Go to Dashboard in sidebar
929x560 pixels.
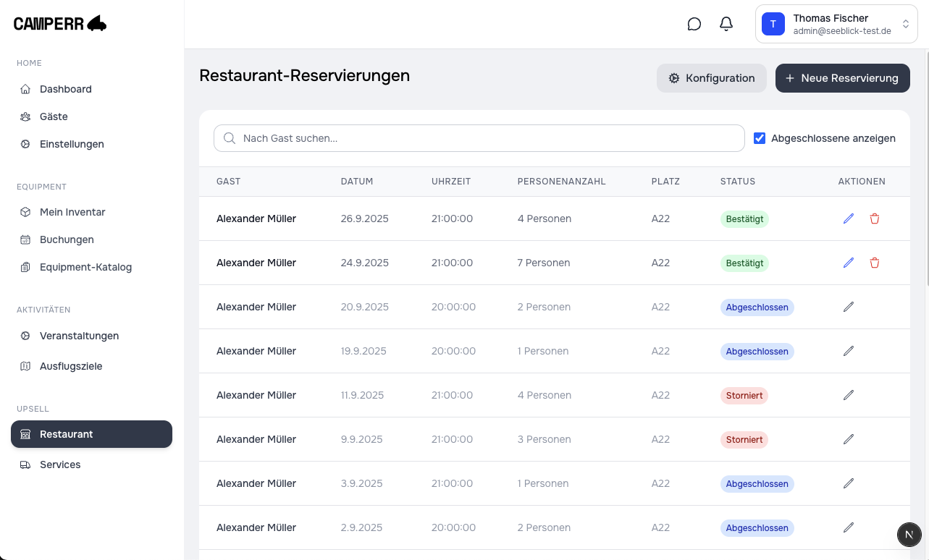pos(65,89)
